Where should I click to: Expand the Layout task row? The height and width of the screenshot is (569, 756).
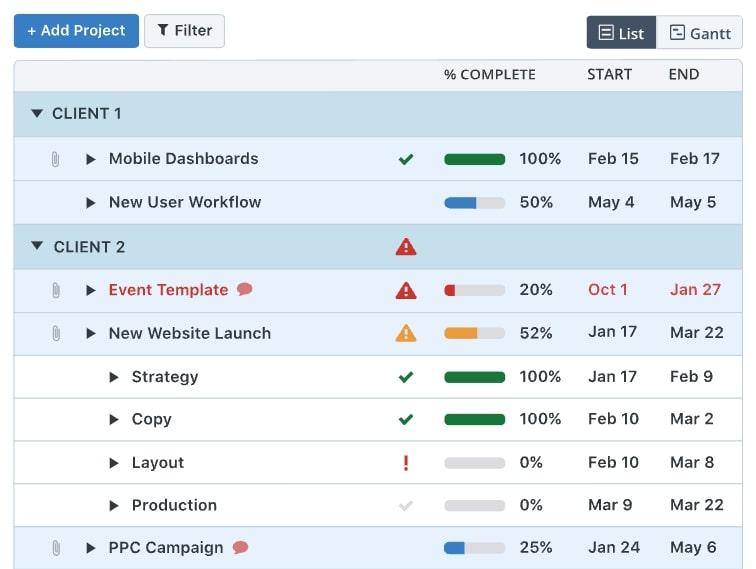coord(114,463)
